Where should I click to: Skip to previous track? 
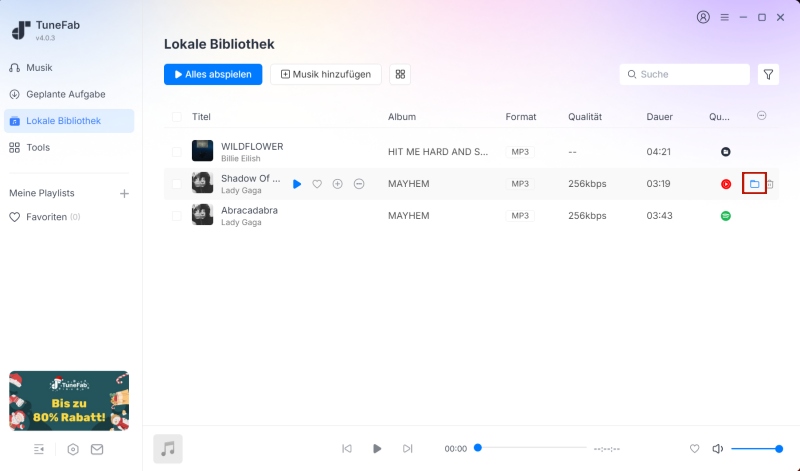[x=347, y=449]
